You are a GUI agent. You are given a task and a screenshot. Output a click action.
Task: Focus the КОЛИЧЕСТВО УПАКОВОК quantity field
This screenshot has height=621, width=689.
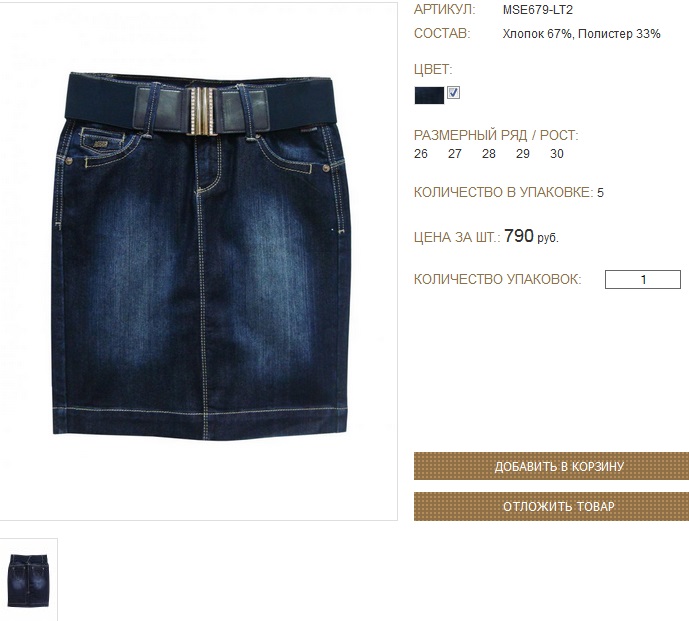coord(642,280)
